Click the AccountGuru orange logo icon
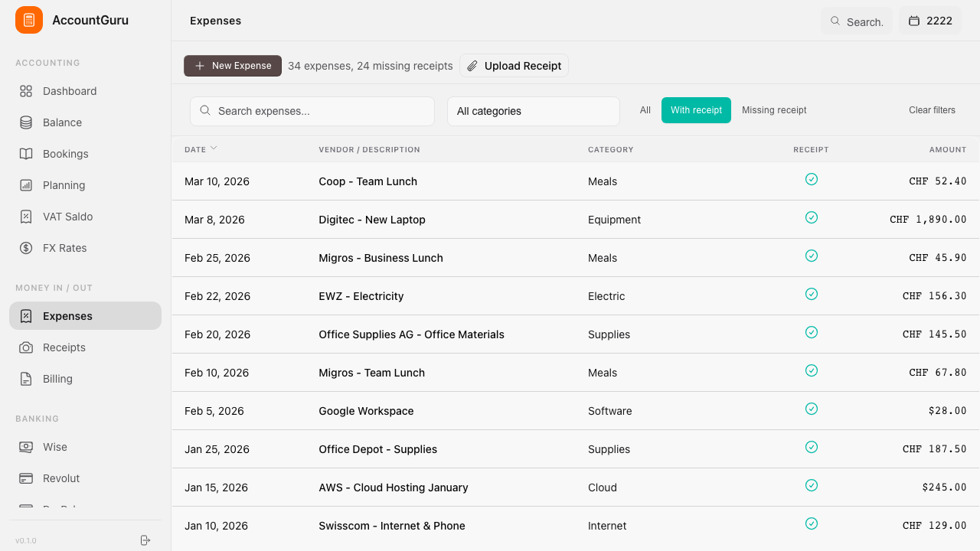Image resolution: width=980 pixels, height=551 pixels. coord(29,20)
